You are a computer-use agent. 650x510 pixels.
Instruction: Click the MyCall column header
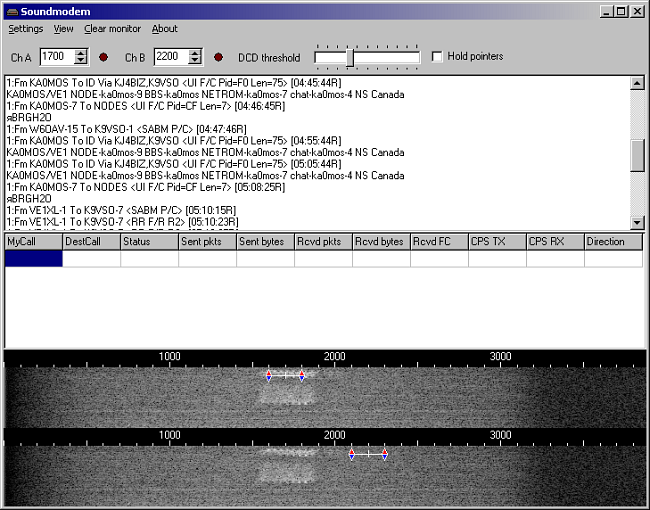point(34,242)
